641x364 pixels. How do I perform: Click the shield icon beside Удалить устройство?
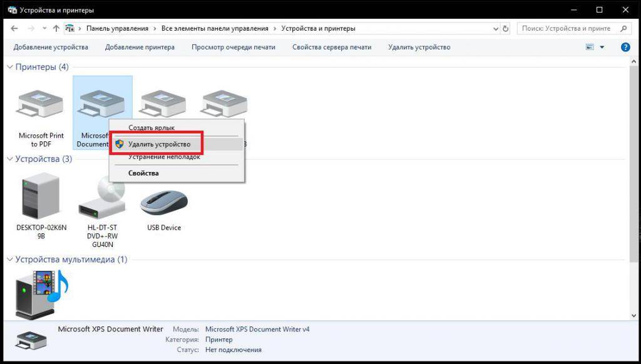click(120, 144)
